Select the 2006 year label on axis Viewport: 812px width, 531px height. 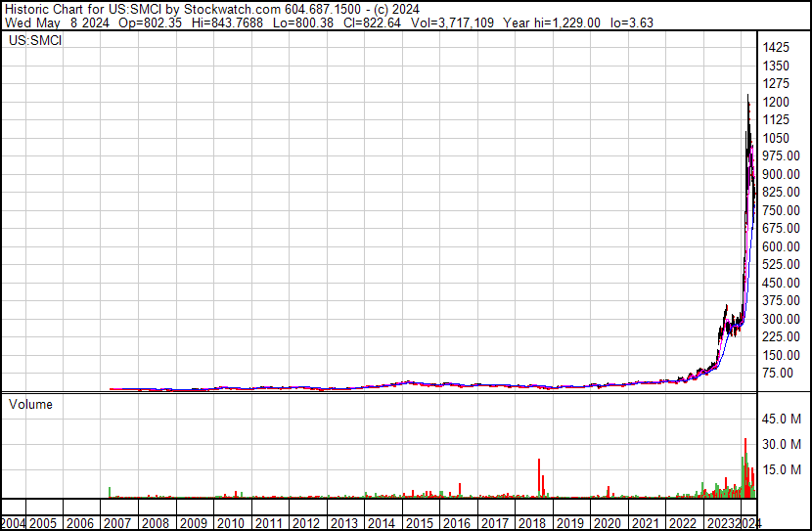click(x=80, y=523)
